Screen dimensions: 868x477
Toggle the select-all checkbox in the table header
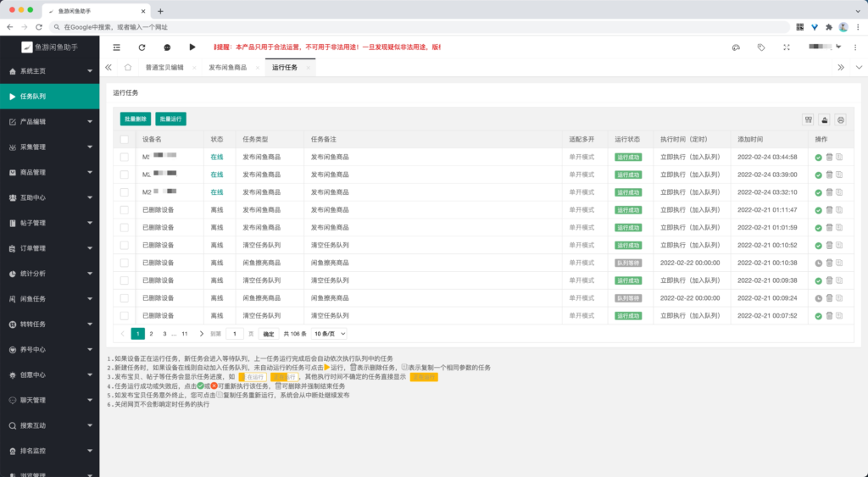125,139
